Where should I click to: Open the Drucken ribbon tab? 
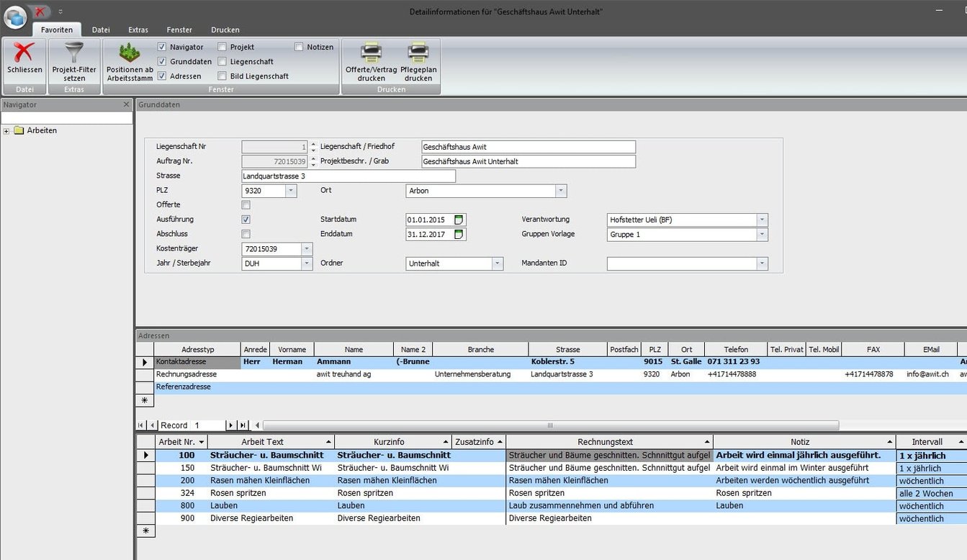225,30
